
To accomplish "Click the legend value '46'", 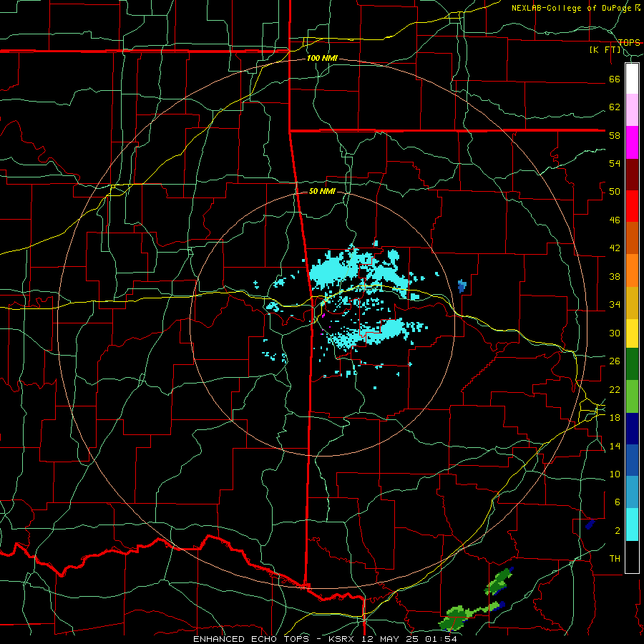I will coord(615,220).
